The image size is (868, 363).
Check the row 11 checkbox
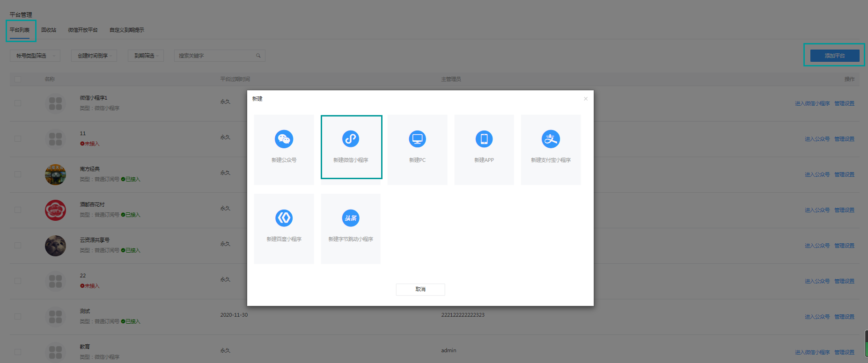18,139
